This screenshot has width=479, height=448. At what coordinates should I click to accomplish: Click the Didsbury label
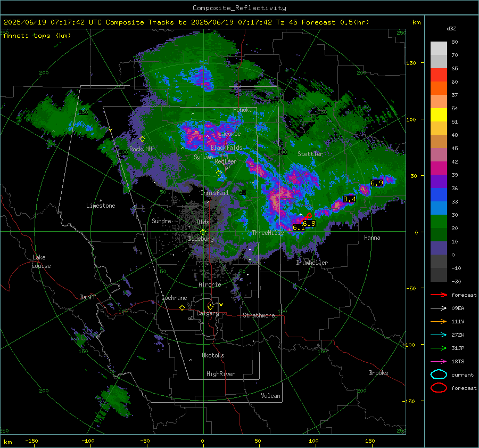(201, 239)
